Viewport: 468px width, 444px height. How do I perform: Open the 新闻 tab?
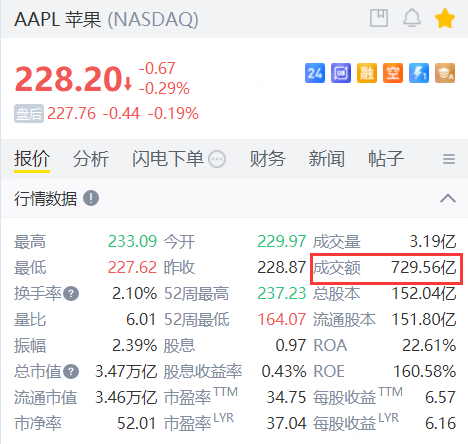pos(327,159)
